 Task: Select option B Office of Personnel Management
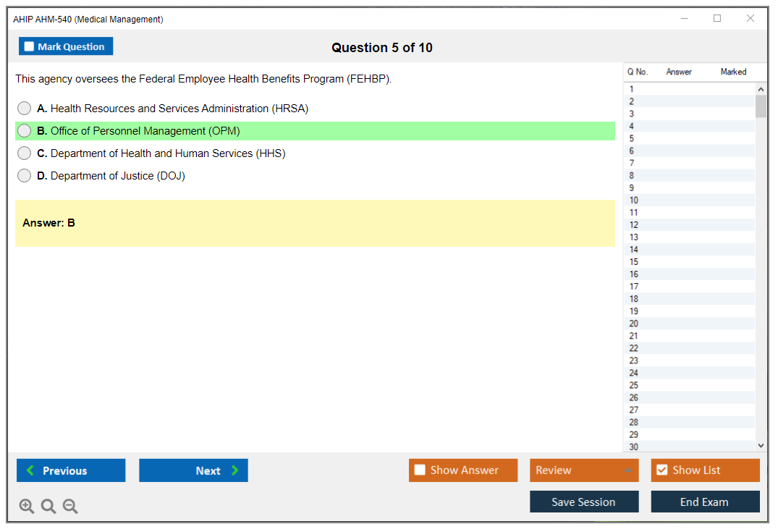tap(25, 131)
